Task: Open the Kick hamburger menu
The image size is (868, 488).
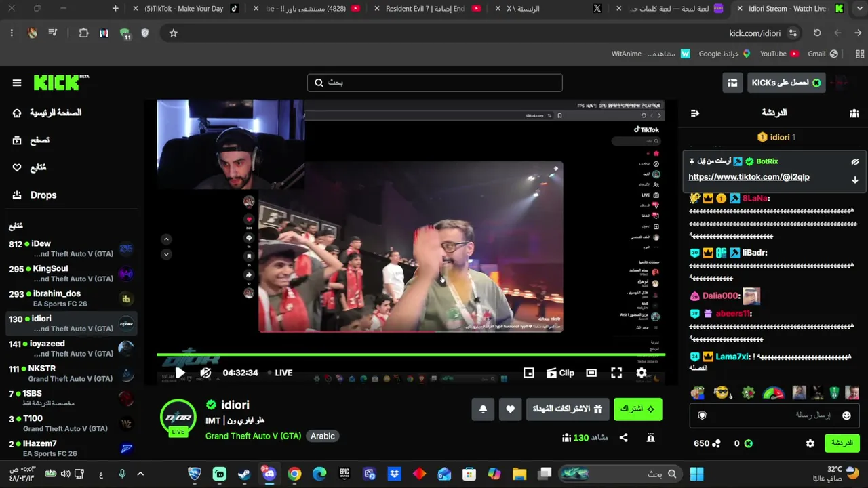Action: [x=17, y=83]
